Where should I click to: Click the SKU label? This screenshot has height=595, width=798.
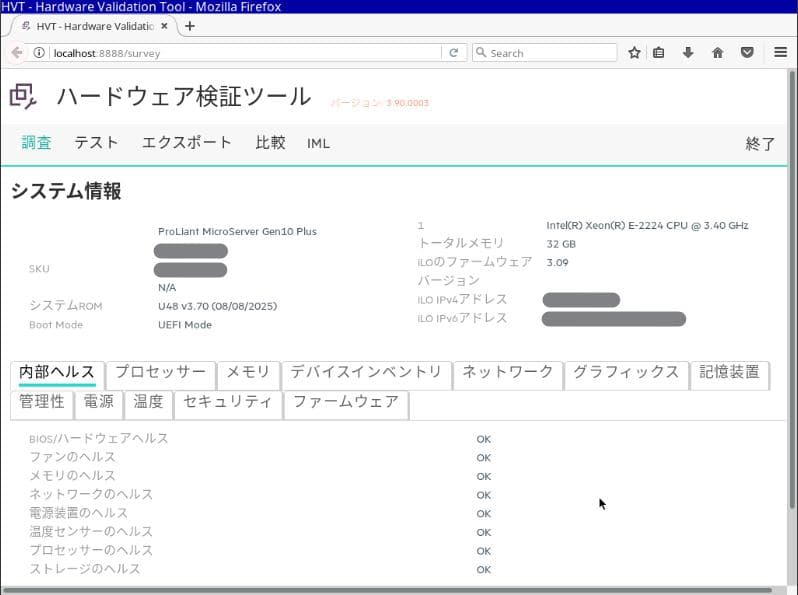point(39,269)
